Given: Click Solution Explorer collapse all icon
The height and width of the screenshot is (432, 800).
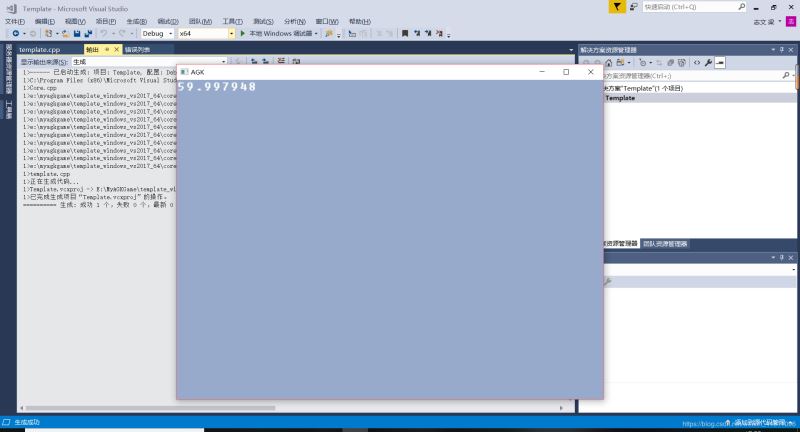Looking at the screenshot, I should coord(670,63).
